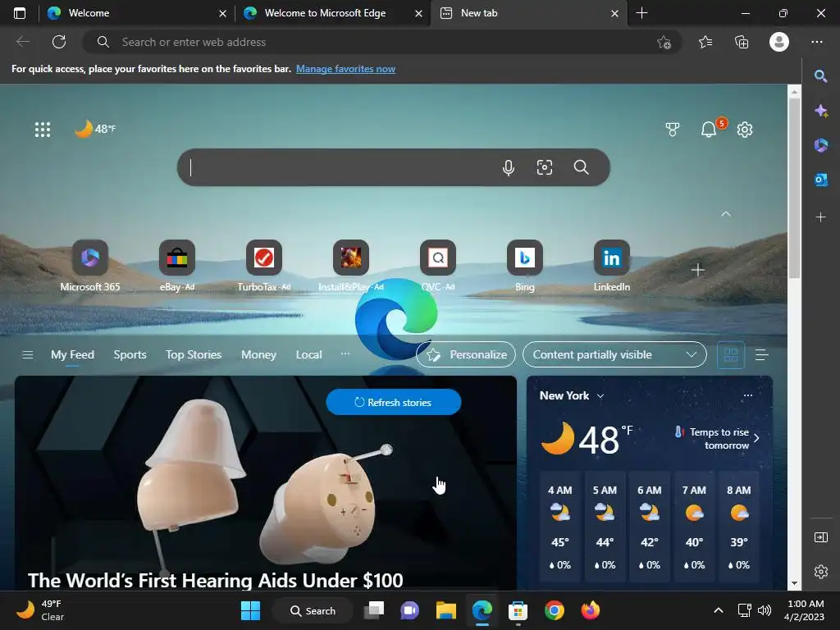Select the New tab browser tab
Viewport: 840px width, 630px height.
[x=528, y=13]
